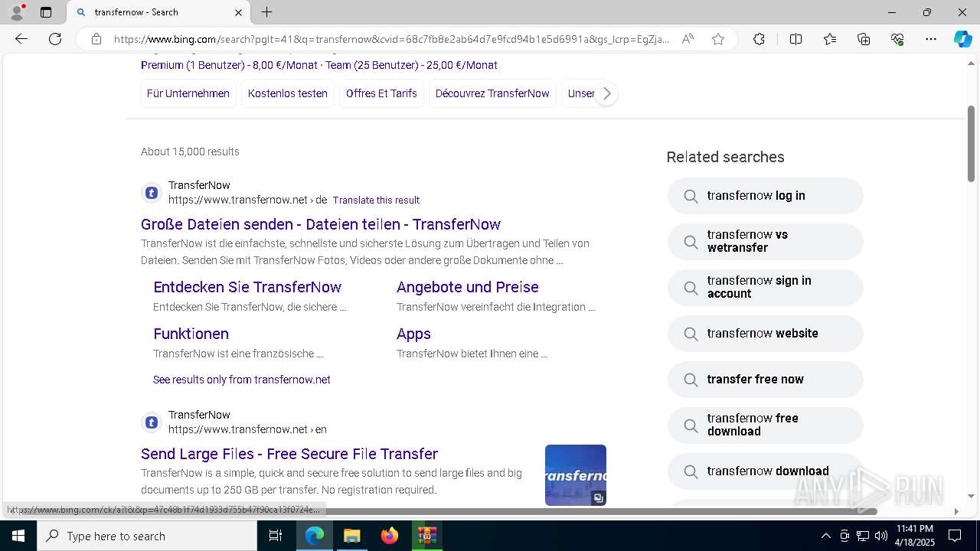Open a new tab
The width and height of the screenshot is (980, 551).
click(x=266, y=12)
